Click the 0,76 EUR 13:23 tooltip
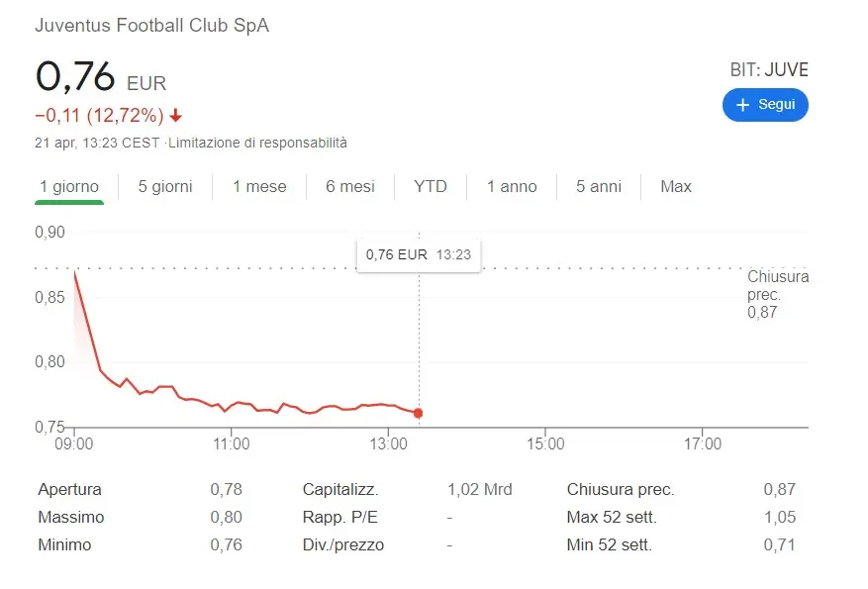 tap(418, 254)
